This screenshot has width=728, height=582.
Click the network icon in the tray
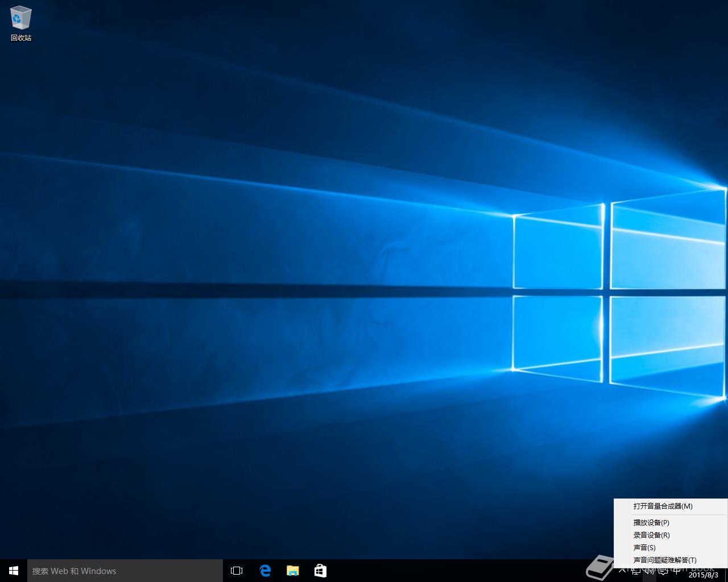pos(635,571)
